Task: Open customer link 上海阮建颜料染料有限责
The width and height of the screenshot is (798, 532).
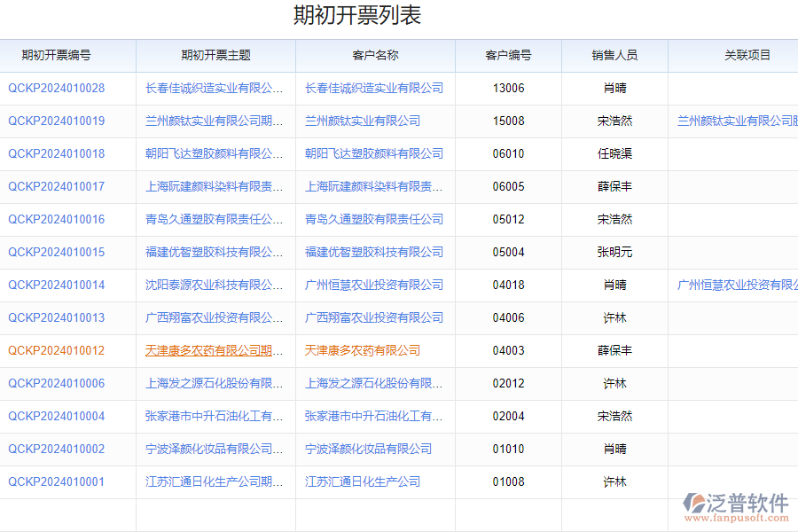Action: [373, 186]
